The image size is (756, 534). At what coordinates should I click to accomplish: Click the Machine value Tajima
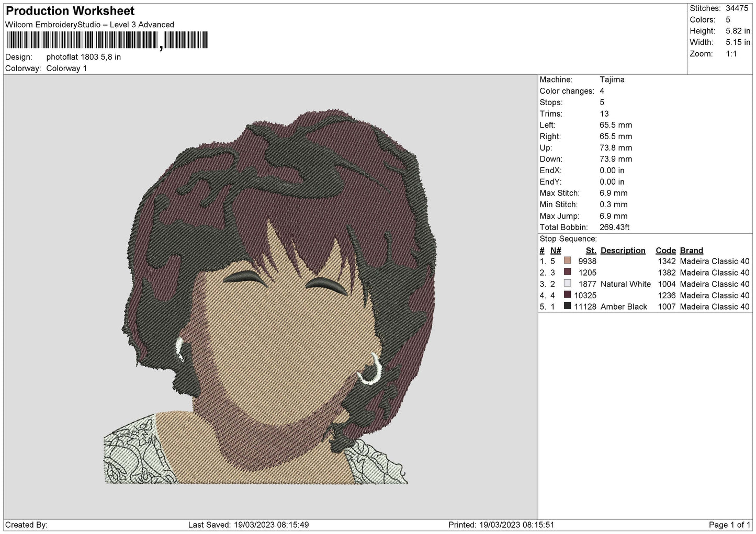point(612,79)
